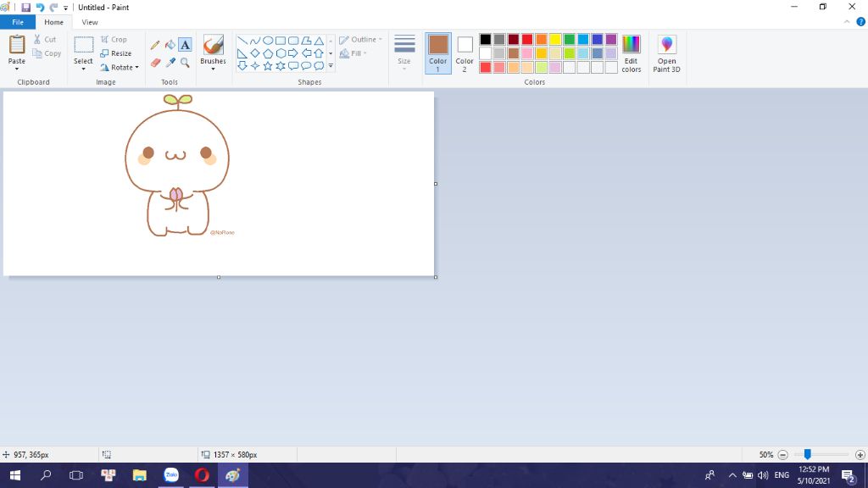The image size is (868, 488).
Task: Click the Paste clipboard icon
Action: (17, 44)
